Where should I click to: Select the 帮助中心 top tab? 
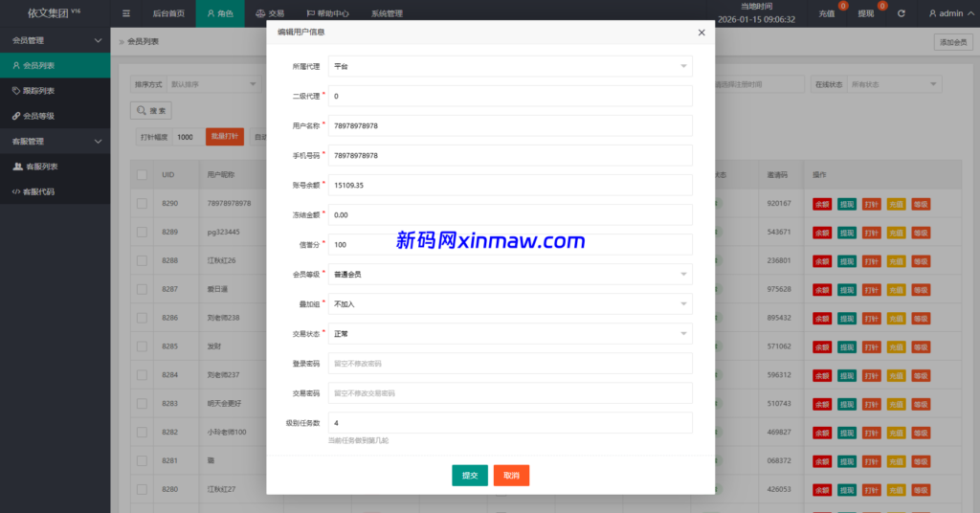point(327,13)
